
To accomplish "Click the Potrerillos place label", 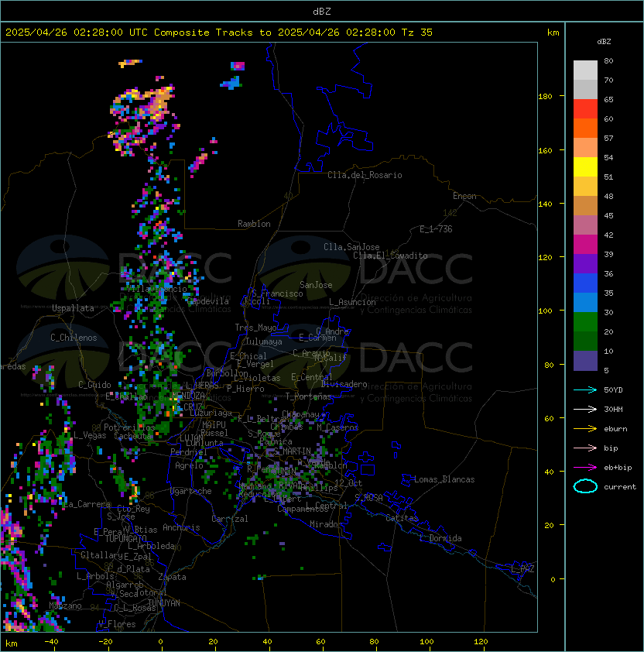I will point(129,427).
